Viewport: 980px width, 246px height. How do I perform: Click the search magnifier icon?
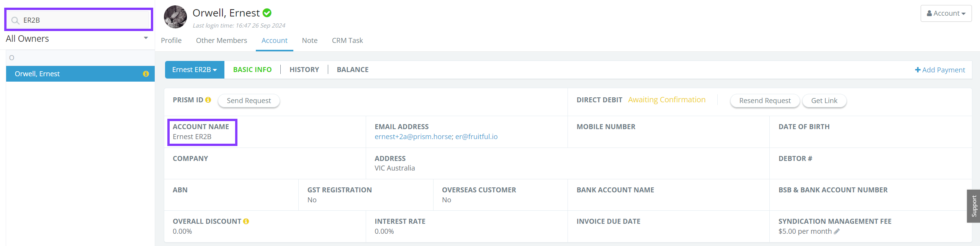coord(15,20)
